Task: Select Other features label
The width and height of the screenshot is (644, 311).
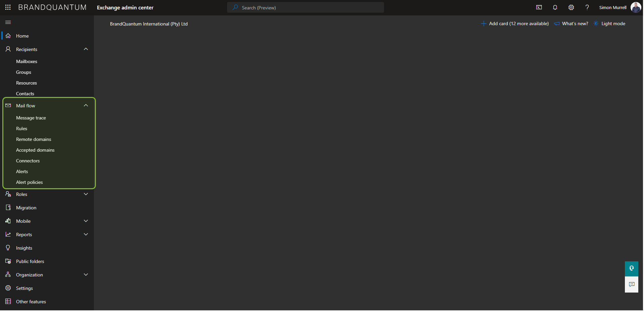Action: [x=31, y=302]
